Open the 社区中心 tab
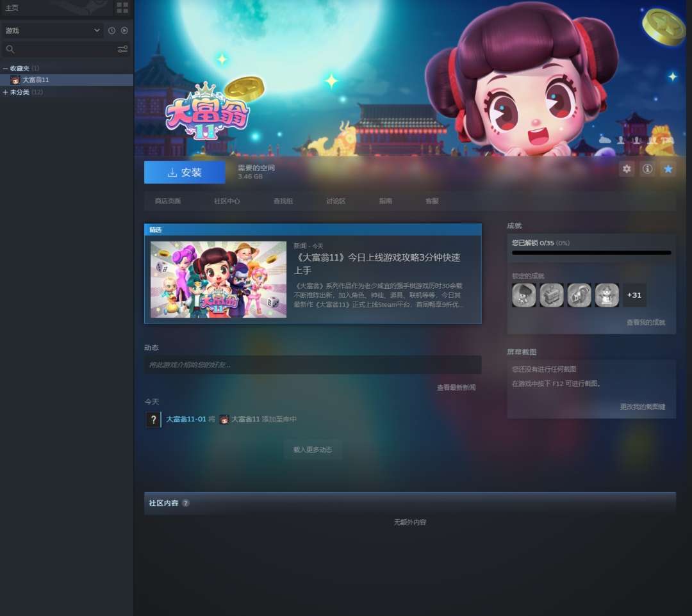This screenshot has width=692, height=616. coord(227,201)
